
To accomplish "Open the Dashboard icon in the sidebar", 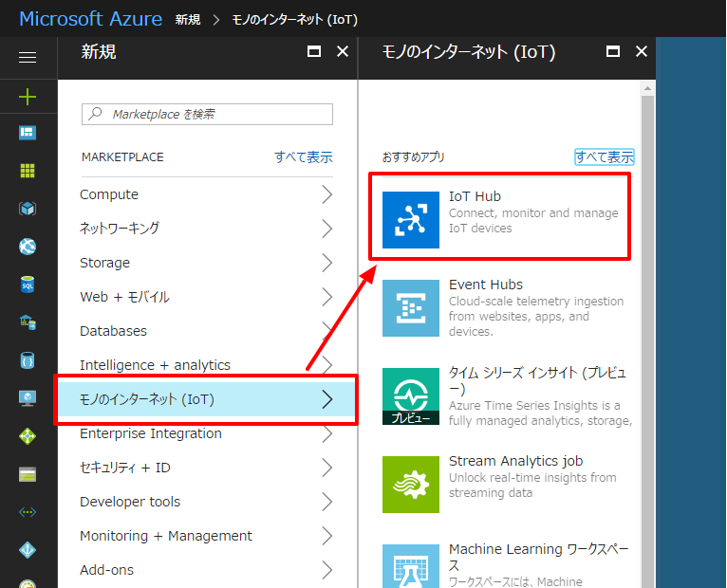I will [28, 133].
